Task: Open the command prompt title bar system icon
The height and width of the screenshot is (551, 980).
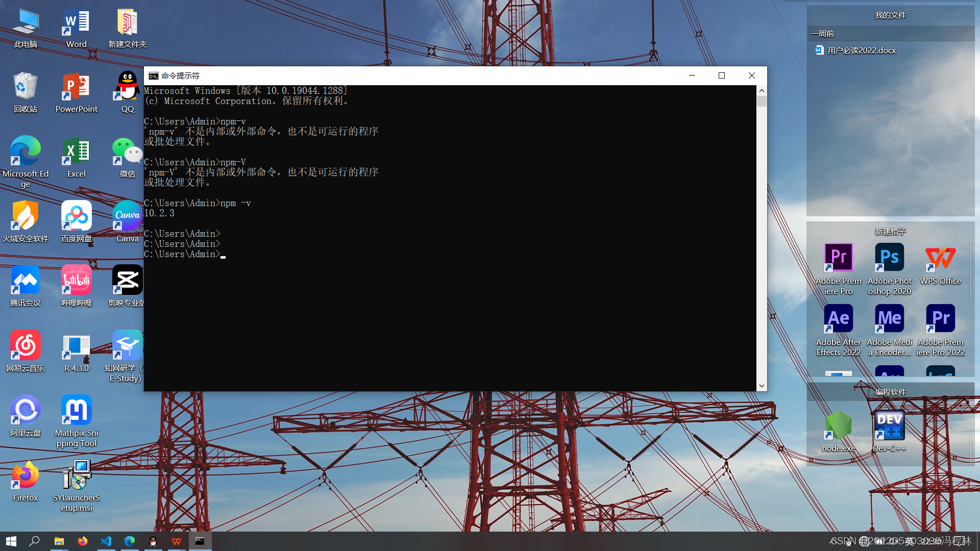Action: pos(153,76)
